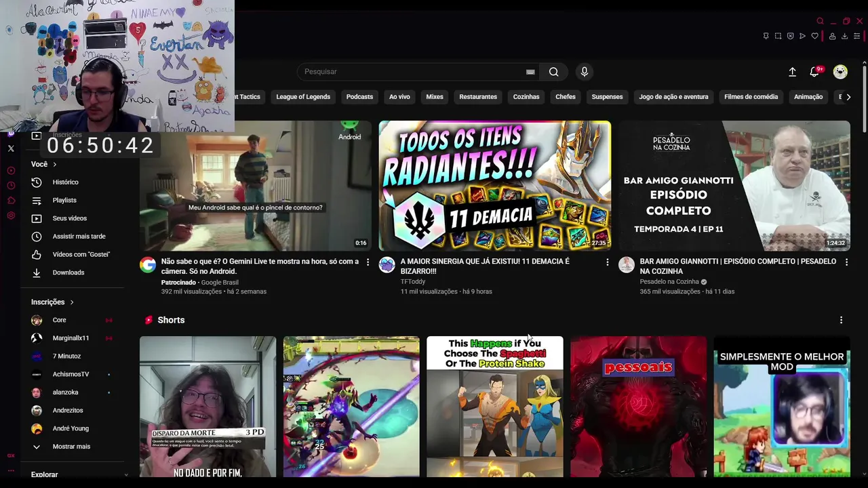868x488 pixels.
Task: Open Marginallx11 channel subscription
Action: pyautogui.click(x=75, y=338)
